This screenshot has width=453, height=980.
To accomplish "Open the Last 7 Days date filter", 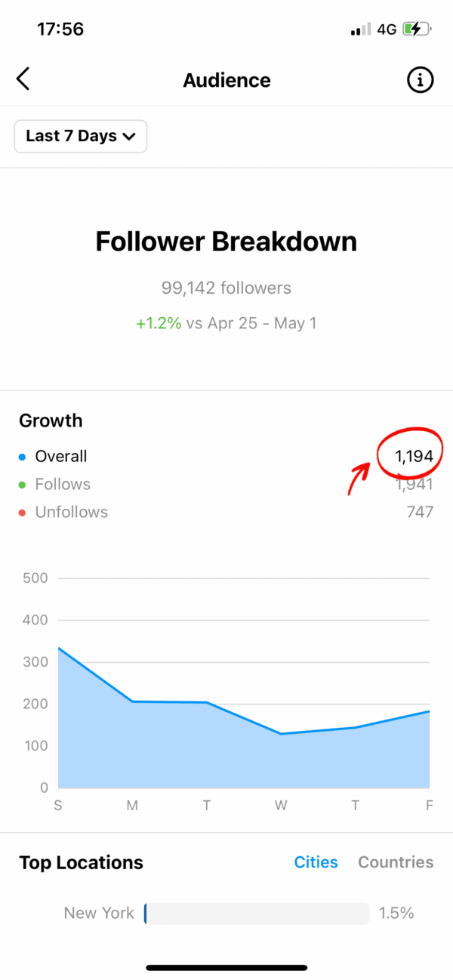I will point(81,137).
